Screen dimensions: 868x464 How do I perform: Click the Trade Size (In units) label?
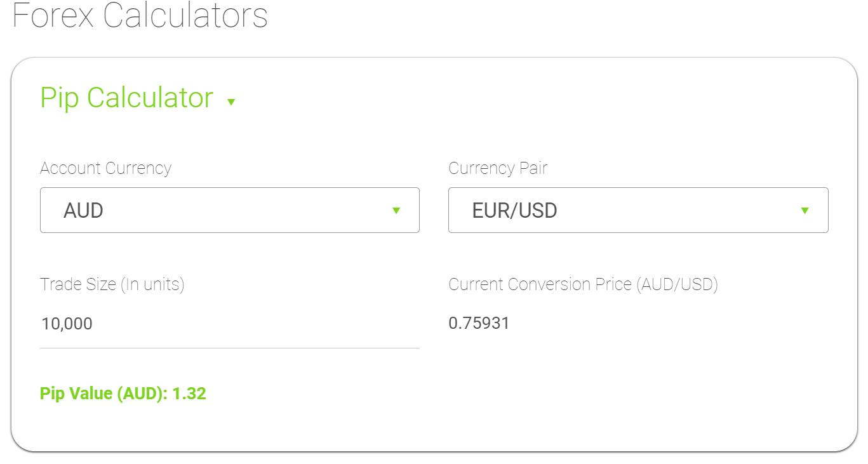point(112,284)
